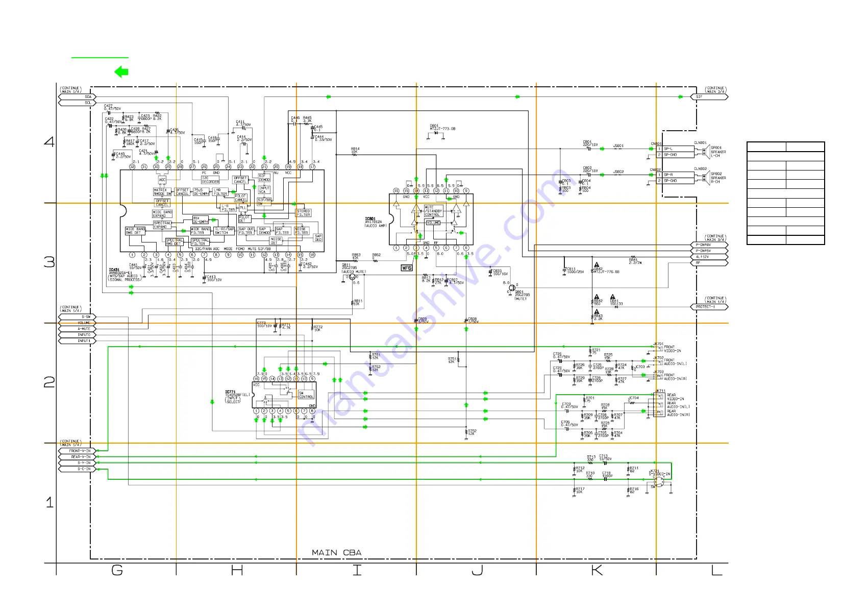Select the SDA connector tag
Screen dimensions: 868x608
(x=78, y=96)
